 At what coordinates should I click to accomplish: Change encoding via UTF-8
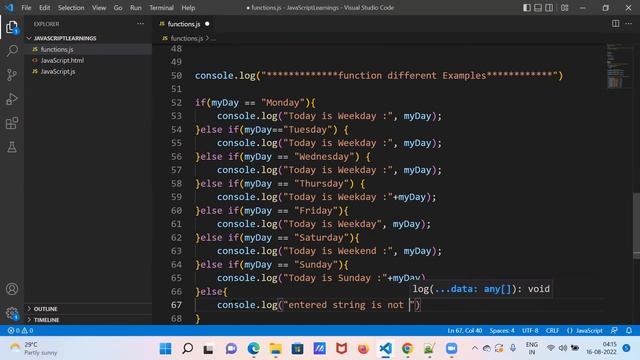point(530,331)
